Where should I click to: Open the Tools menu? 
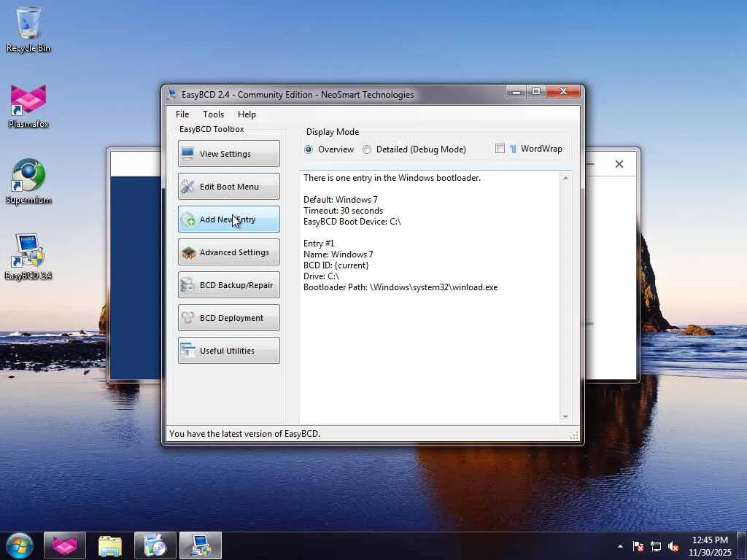pyautogui.click(x=213, y=114)
